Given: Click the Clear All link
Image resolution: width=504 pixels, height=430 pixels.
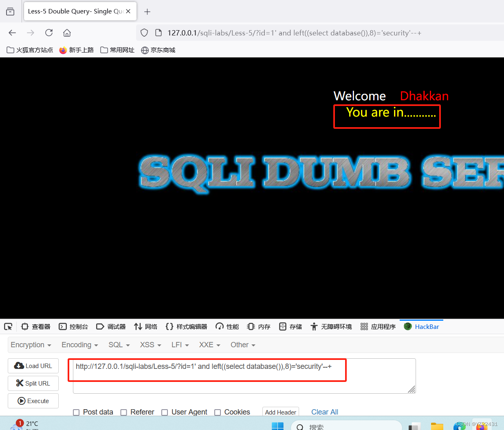Looking at the screenshot, I should click(x=324, y=412).
